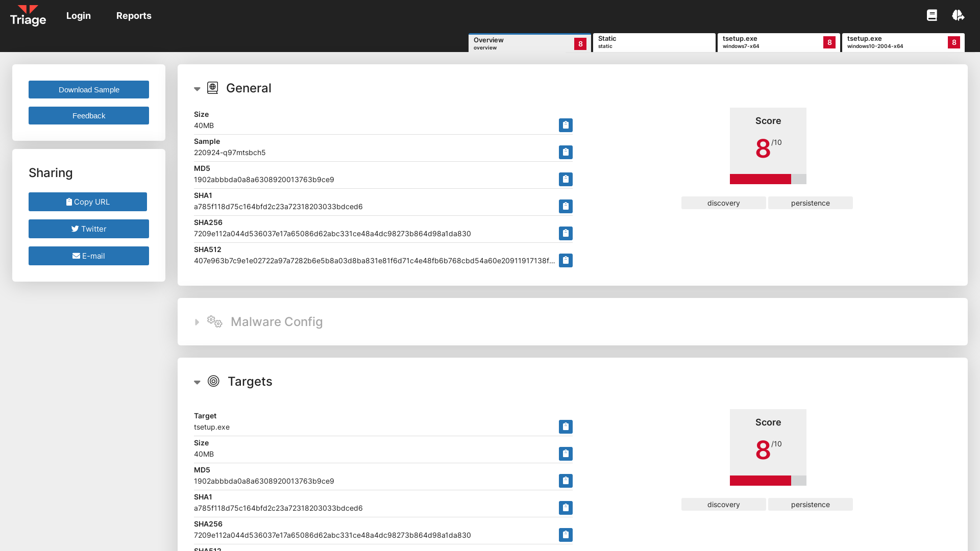Click the gears icon beside Malware Config
The width and height of the screenshot is (980, 551).
point(214,321)
